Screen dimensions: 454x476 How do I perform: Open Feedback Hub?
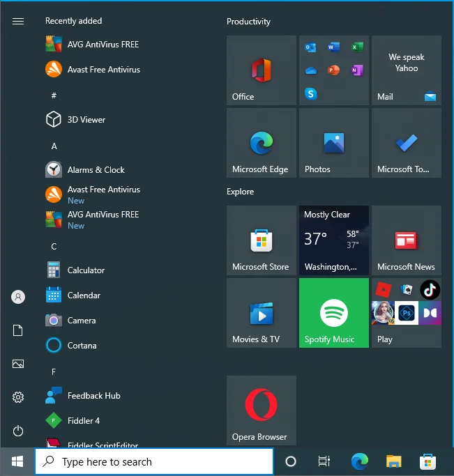click(83, 396)
